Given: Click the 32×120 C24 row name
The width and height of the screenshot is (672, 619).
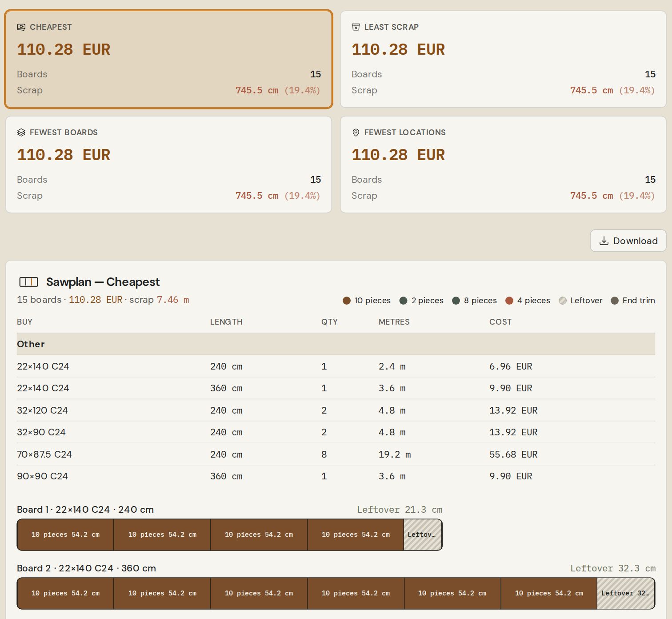Looking at the screenshot, I should coord(42,410).
